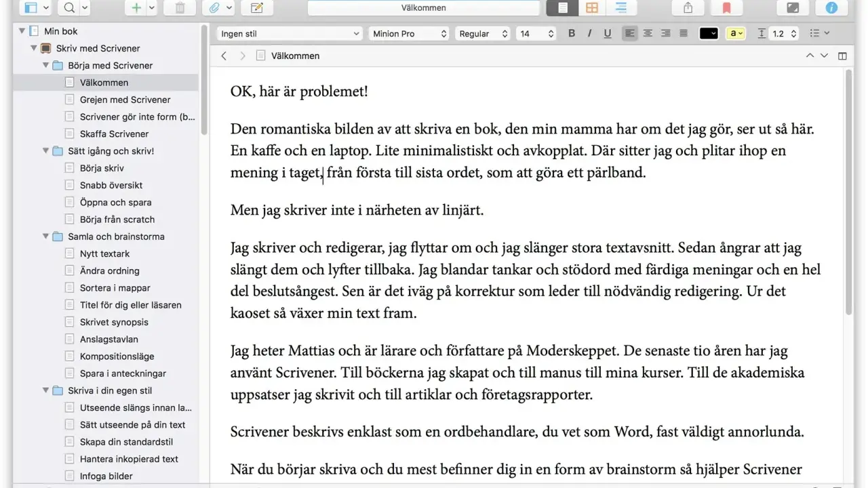Screen dimensions: 868x488
Task: Open Nytt textark document
Action: (106, 253)
